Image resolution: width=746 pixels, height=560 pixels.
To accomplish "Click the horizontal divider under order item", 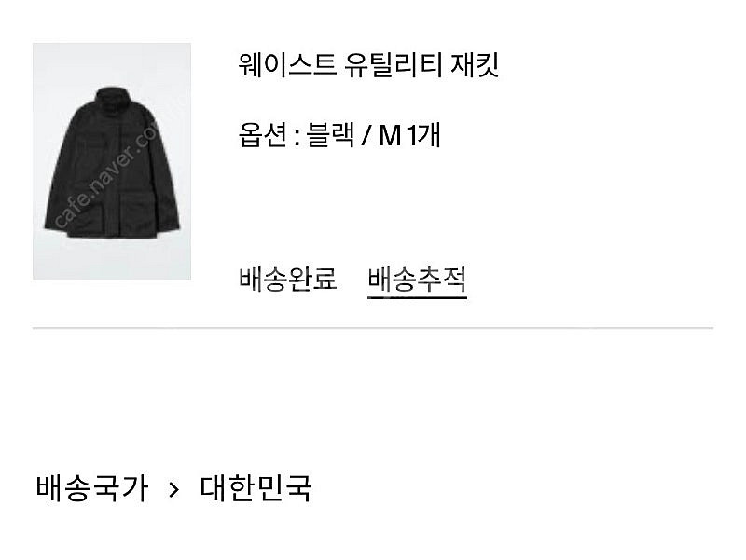I will [x=373, y=328].
